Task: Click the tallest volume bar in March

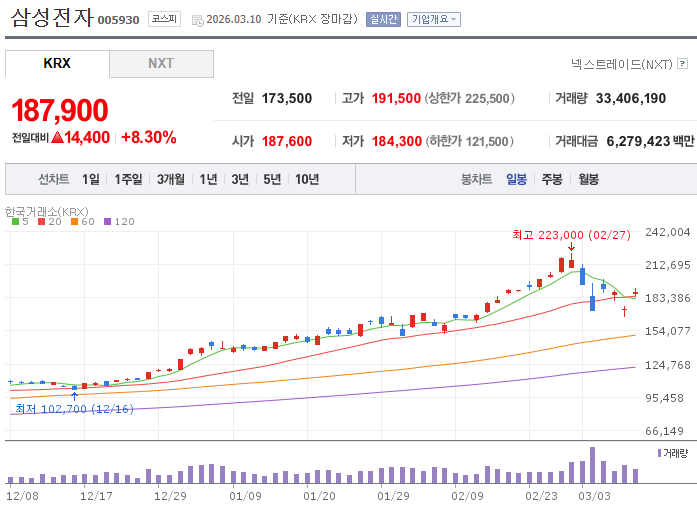Action: point(592,465)
